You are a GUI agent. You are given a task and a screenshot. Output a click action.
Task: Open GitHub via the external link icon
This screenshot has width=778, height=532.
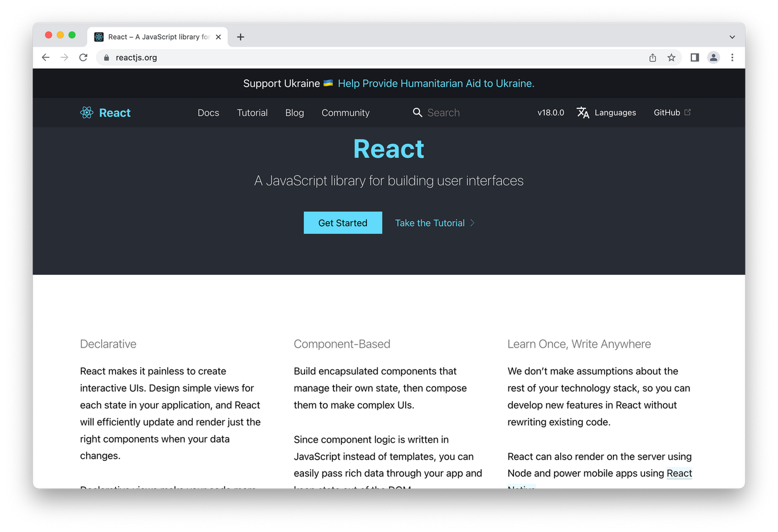tap(687, 112)
